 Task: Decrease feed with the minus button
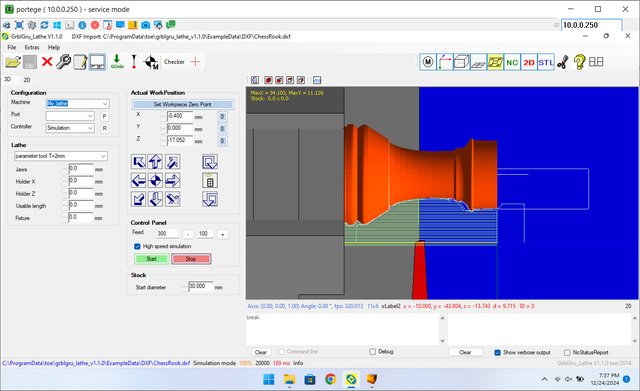click(188, 234)
